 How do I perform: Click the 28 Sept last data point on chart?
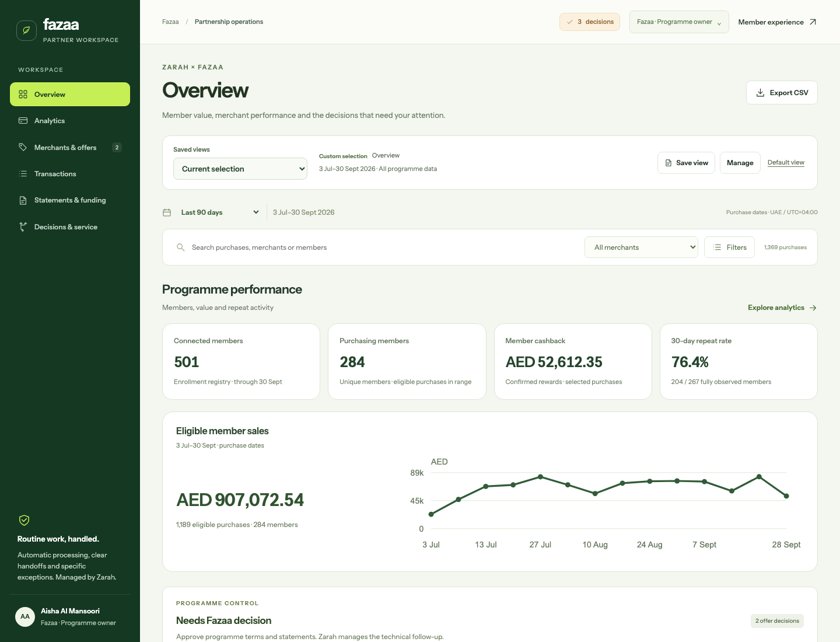(786, 496)
